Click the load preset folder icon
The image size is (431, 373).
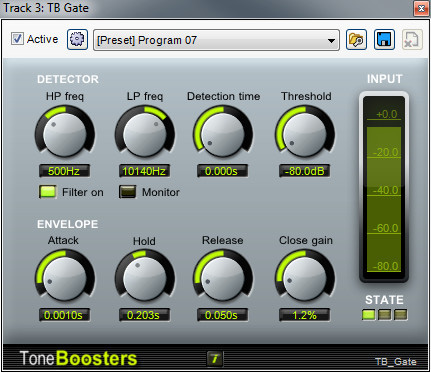point(356,40)
